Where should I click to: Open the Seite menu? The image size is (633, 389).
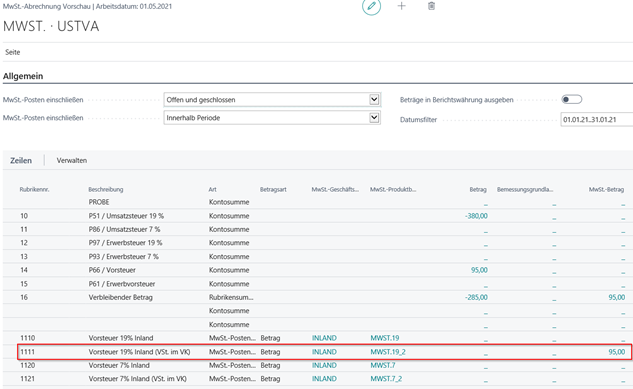point(13,52)
